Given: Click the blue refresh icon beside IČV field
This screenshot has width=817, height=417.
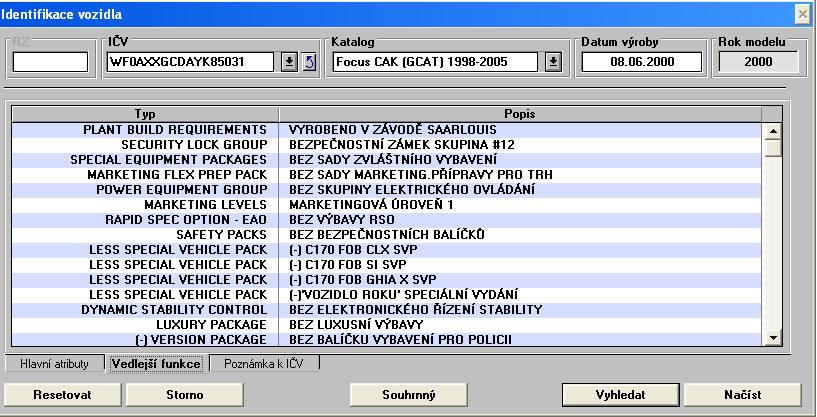Looking at the screenshot, I should pyautogui.click(x=309, y=62).
